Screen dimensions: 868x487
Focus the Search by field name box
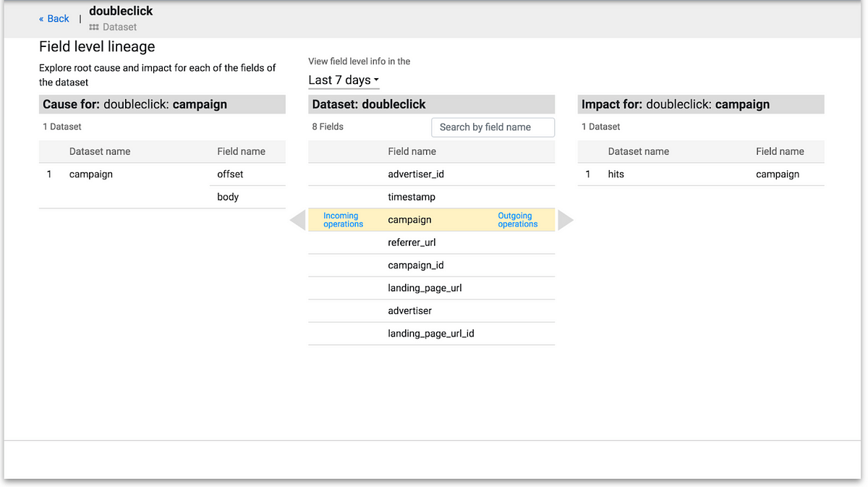[493, 127]
